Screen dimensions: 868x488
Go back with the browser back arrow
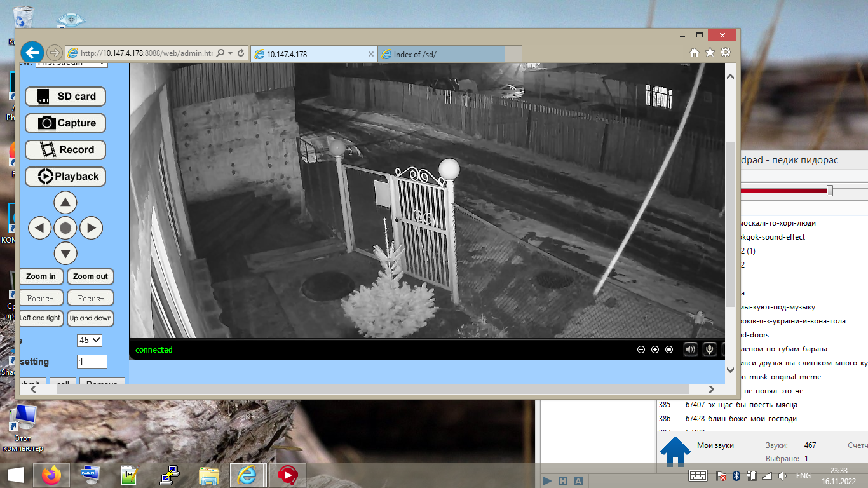[x=32, y=52]
